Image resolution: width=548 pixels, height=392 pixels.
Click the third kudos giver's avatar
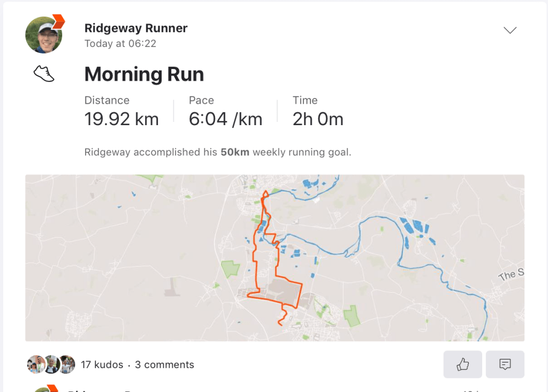(67, 365)
